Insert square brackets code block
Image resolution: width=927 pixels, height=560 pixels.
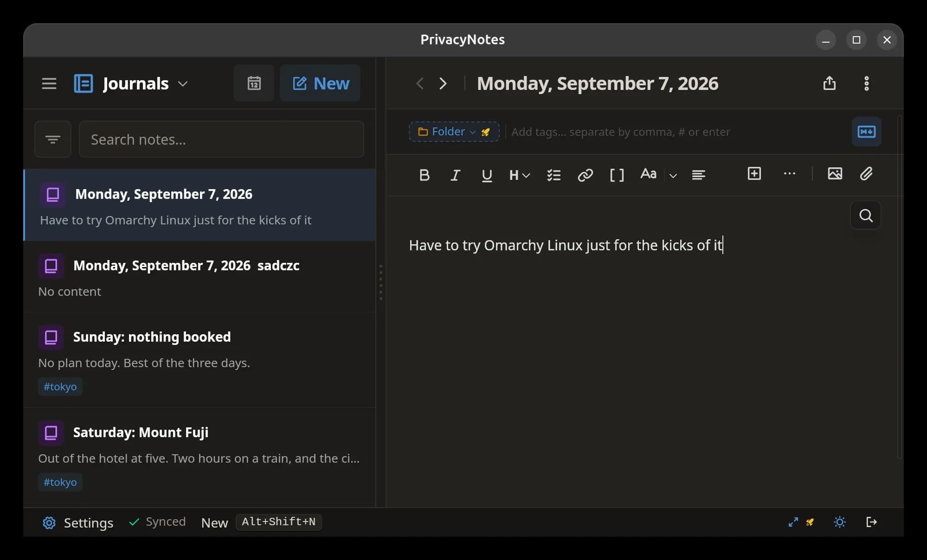[617, 175]
